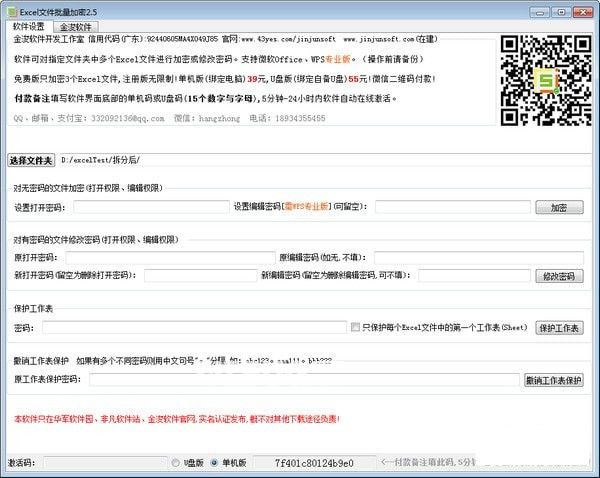The image size is (600, 478).
Task: Minimize the Excel文件批量加密 window
Action: pos(540,13)
